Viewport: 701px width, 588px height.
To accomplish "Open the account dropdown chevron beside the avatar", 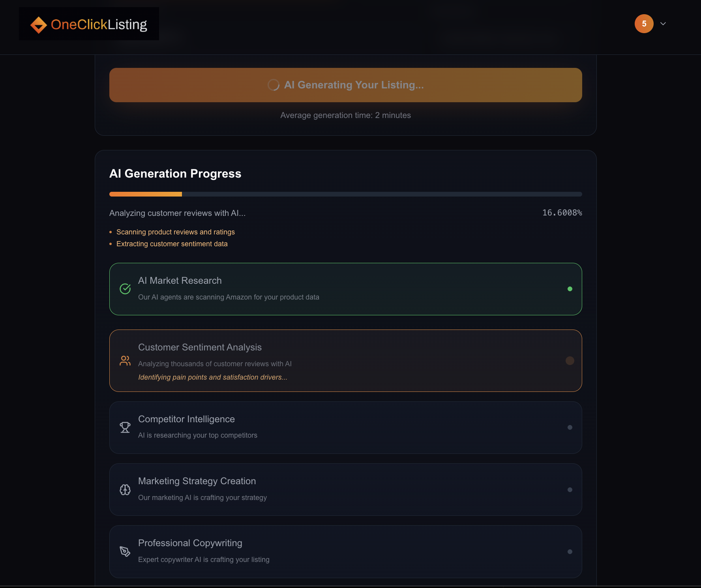I will (x=663, y=24).
